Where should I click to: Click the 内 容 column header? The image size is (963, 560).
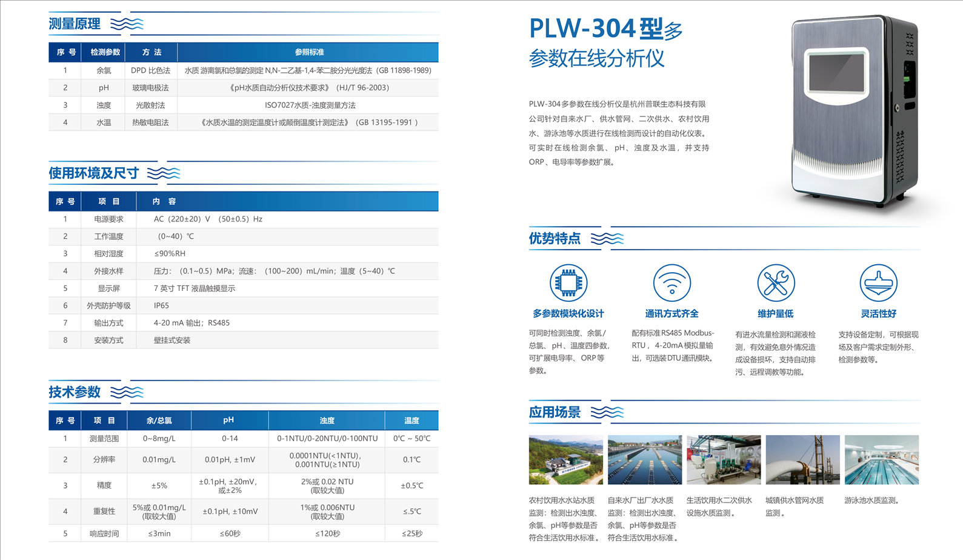[164, 201]
